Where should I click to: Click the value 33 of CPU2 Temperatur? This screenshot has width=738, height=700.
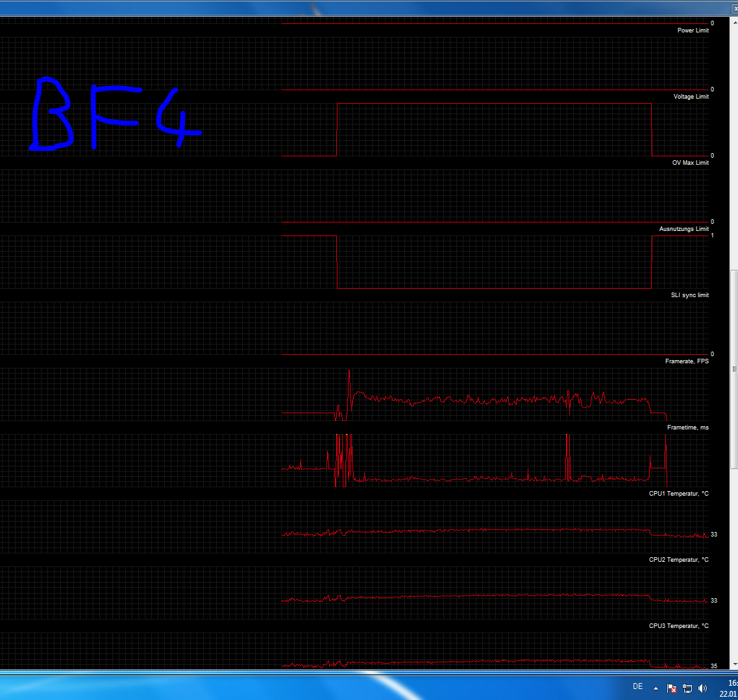714,601
